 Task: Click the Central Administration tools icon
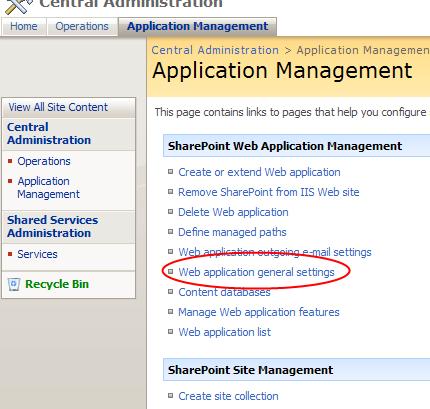point(18,6)
